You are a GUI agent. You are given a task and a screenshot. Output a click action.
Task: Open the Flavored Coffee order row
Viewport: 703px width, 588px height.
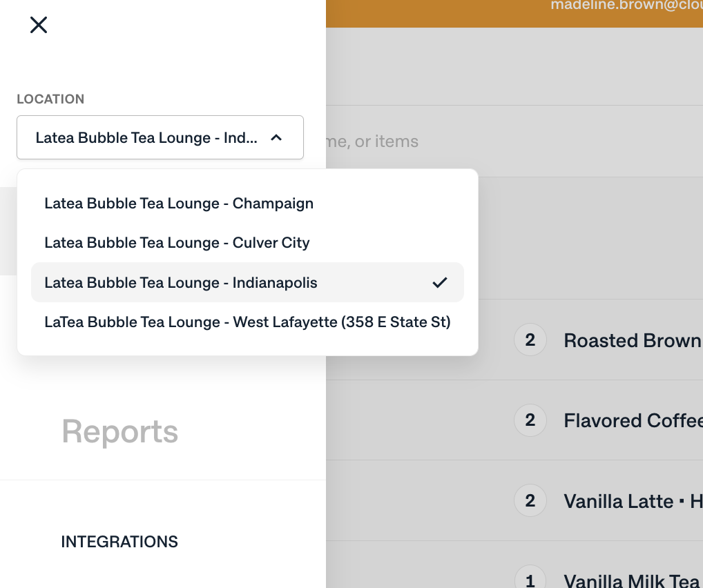pyautogui.click(x=632, y=420)
